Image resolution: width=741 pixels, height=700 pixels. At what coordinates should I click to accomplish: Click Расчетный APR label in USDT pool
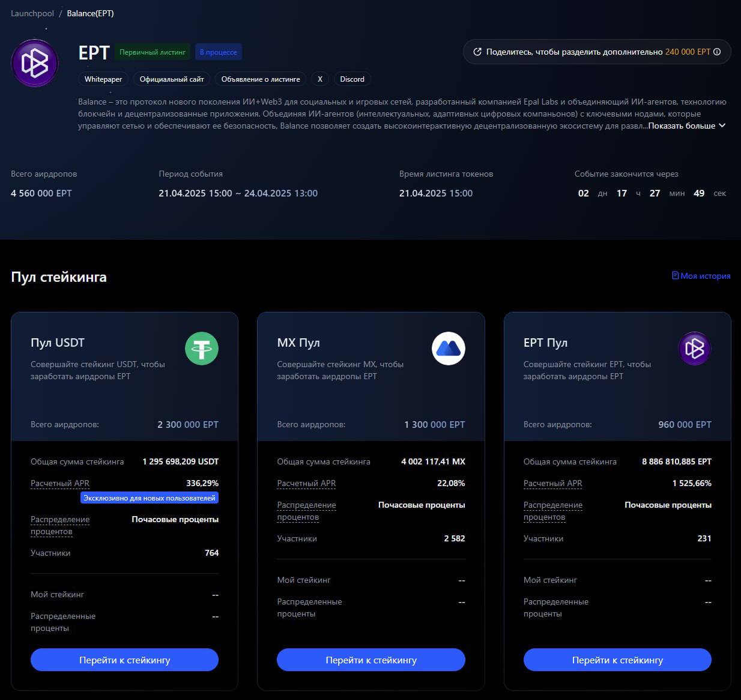60,483
